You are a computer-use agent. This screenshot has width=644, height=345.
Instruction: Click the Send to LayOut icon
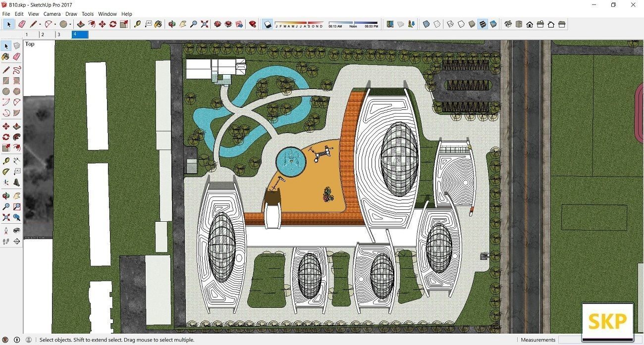239,24
